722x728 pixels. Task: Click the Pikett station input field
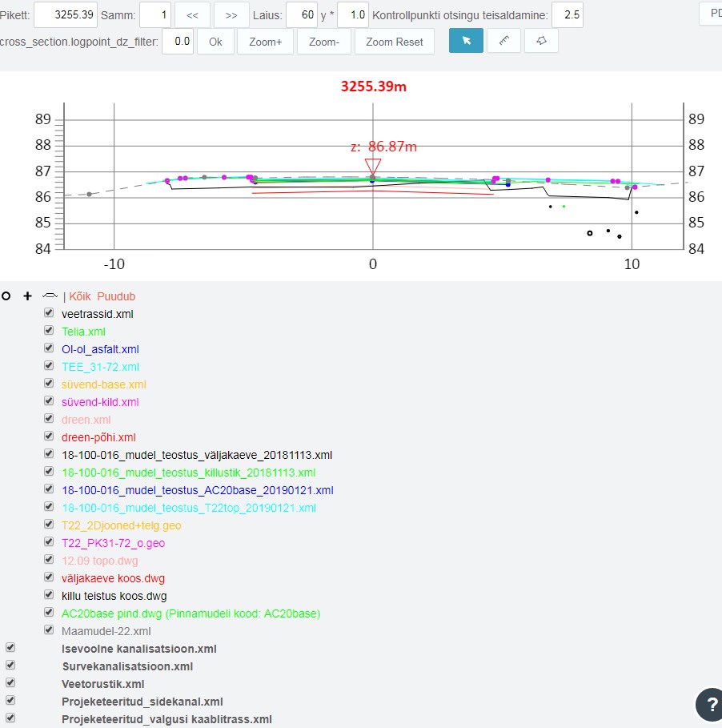coord(66,15)
